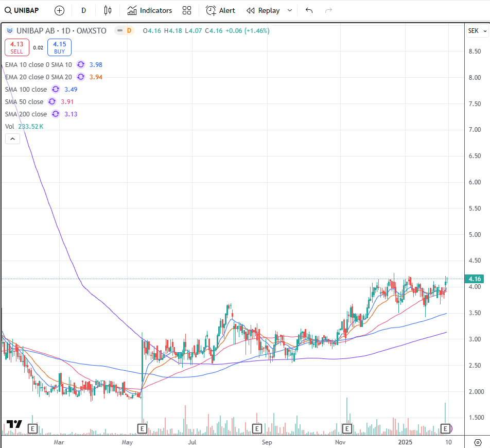The height and width of the screenshot is (448, 490).
Task: Click the SMA 100 indicator refresh icon
Action: click(x=56, y=89)
